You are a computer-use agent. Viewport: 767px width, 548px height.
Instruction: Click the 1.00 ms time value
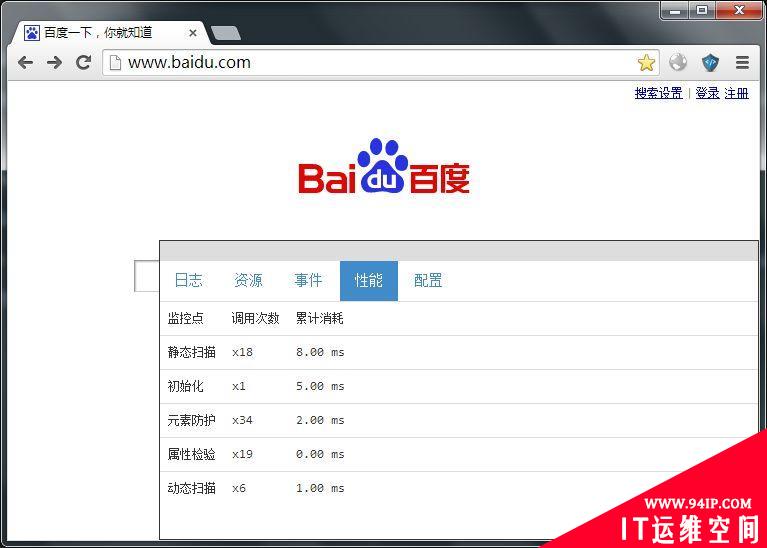point(320,488)
